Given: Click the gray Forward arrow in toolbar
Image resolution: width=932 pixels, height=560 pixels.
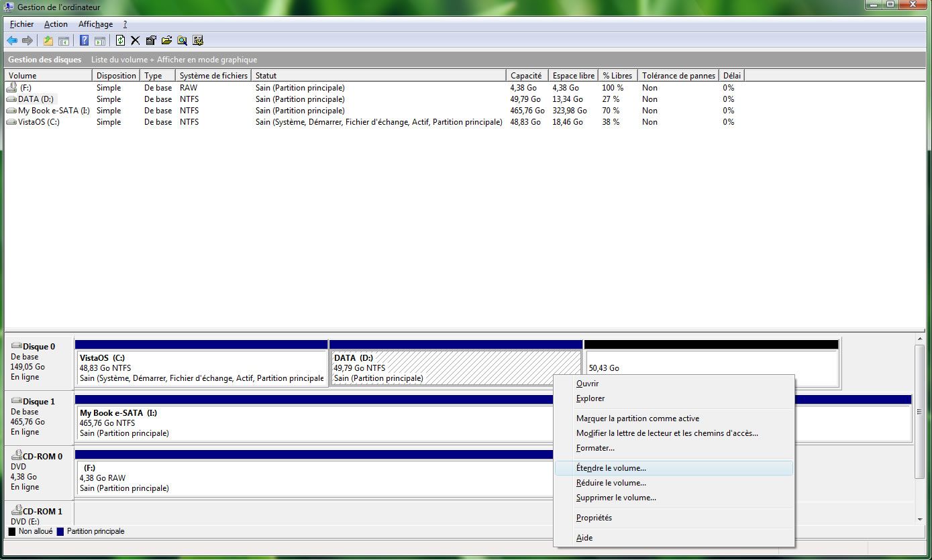Looking at the screenshot, I should click(28, 40).
